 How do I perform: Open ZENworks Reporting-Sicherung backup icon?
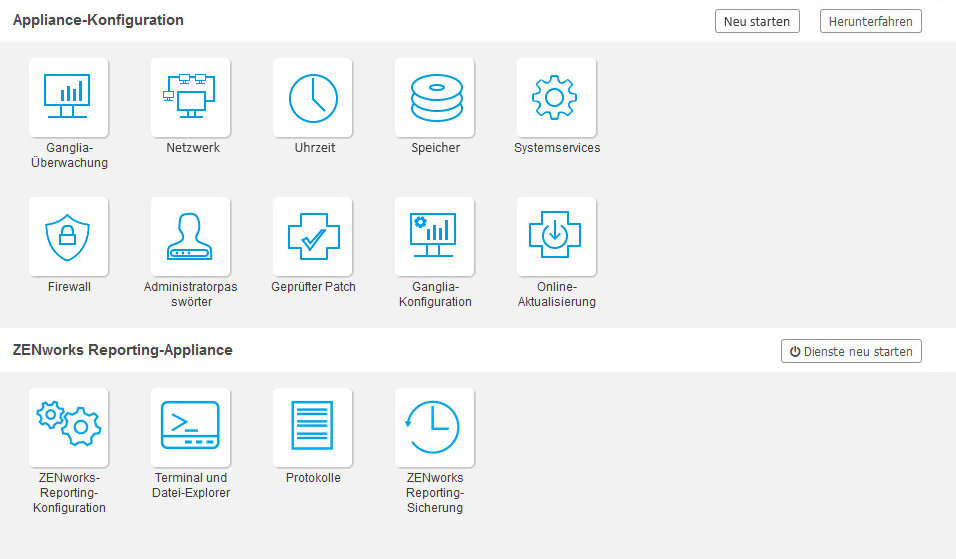434,427
